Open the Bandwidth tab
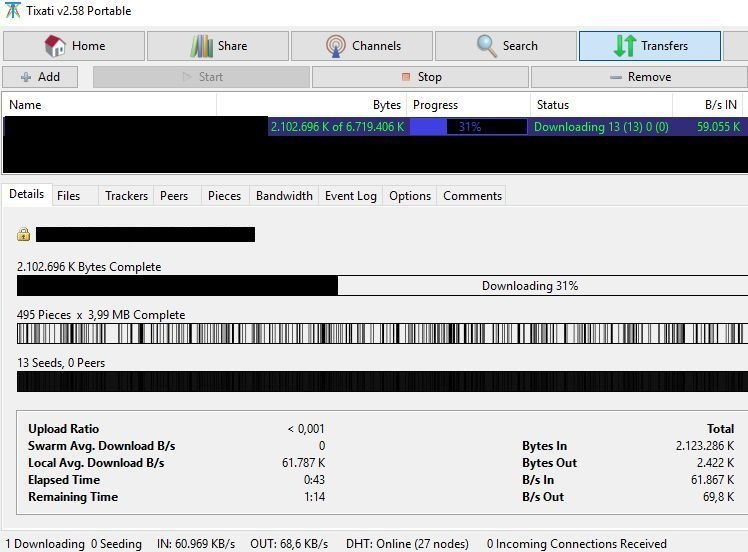Image resolution: width=748 pixels, height=552 pixels. point(284,196)
